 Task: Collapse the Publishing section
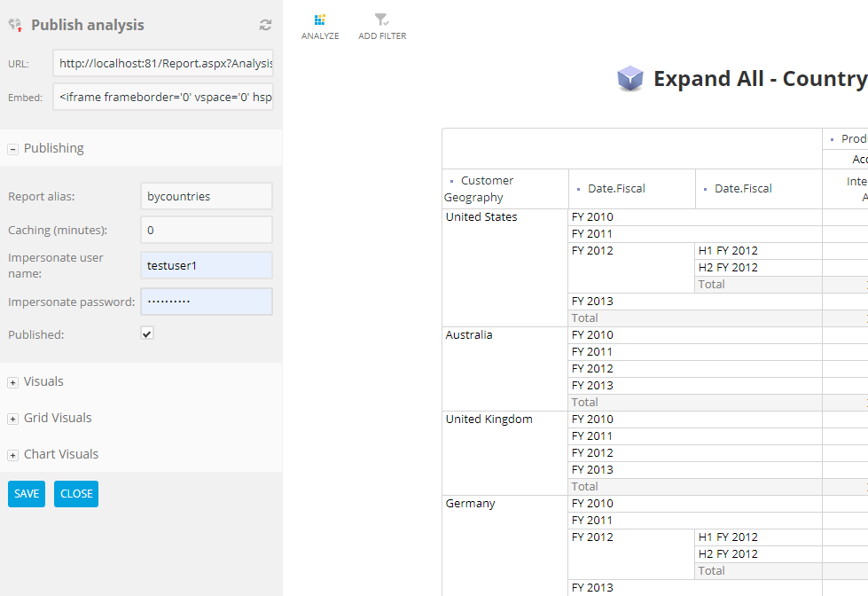(12, 148)
